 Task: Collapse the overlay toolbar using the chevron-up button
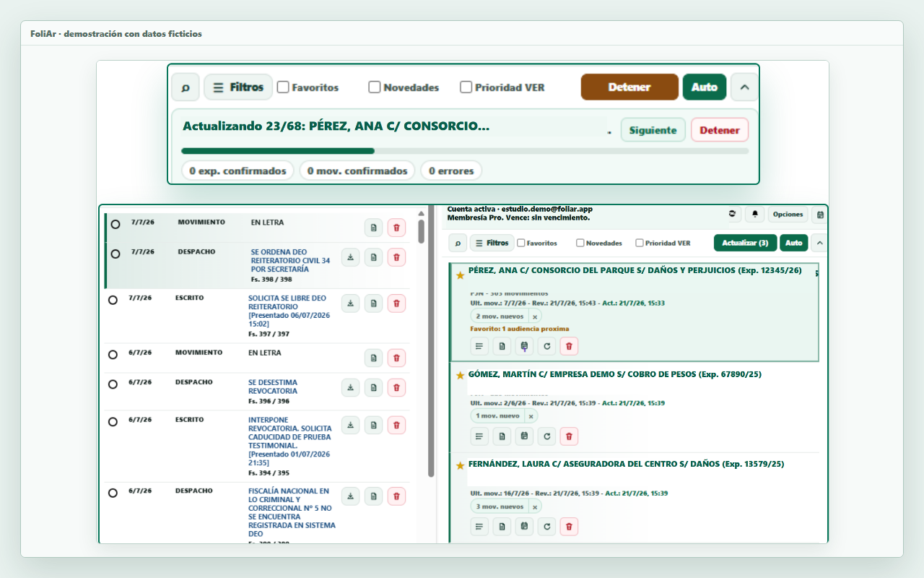(x=744, y=87)
